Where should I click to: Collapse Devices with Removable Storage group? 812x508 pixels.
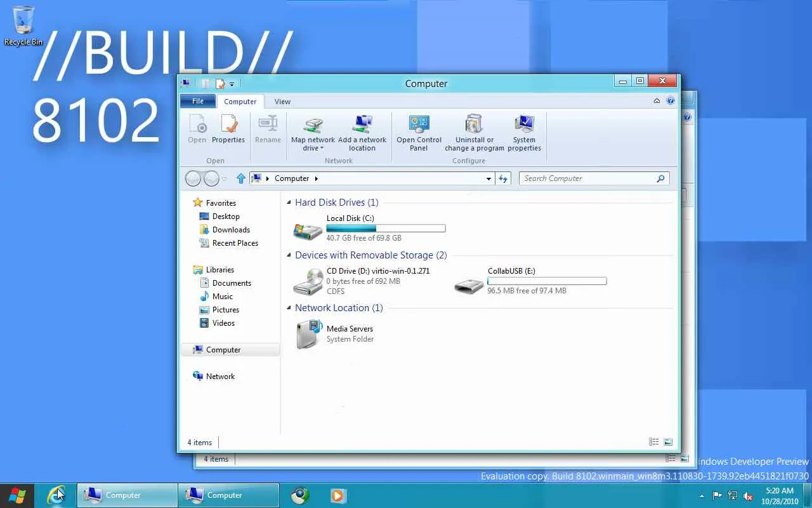289,255
